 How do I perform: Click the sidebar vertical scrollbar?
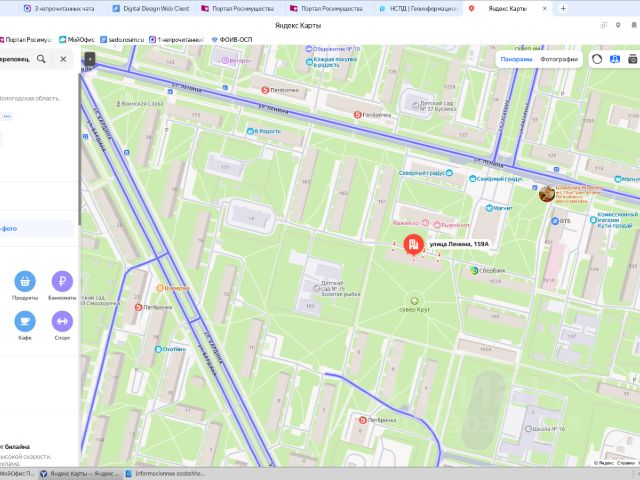coord(79,149)
